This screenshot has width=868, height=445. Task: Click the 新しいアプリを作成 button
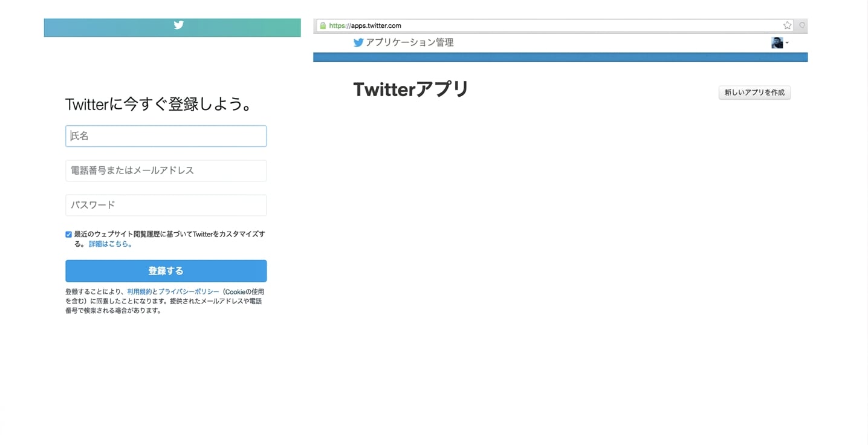[x=754, y=93]
